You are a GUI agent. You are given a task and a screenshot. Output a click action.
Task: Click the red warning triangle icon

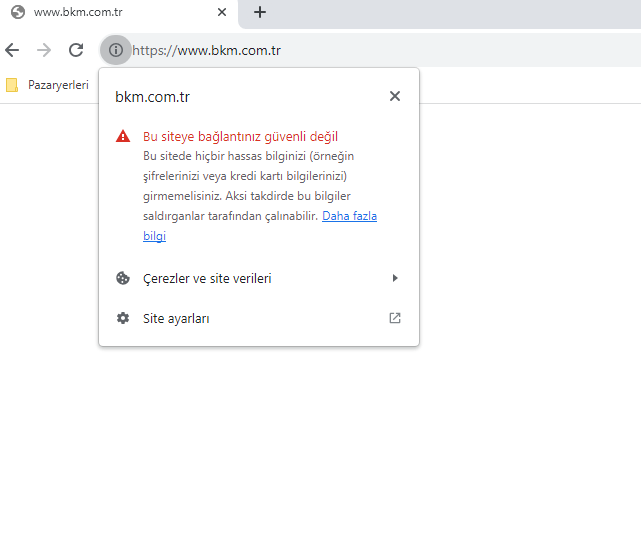click(x=123, y=136)
